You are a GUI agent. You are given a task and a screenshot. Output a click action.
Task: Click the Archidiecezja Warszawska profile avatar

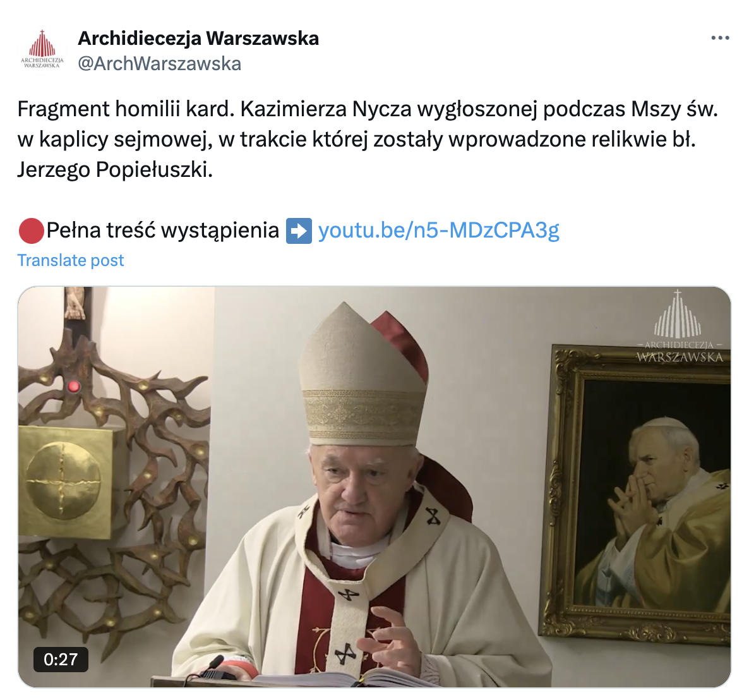[x=42, y=50]
